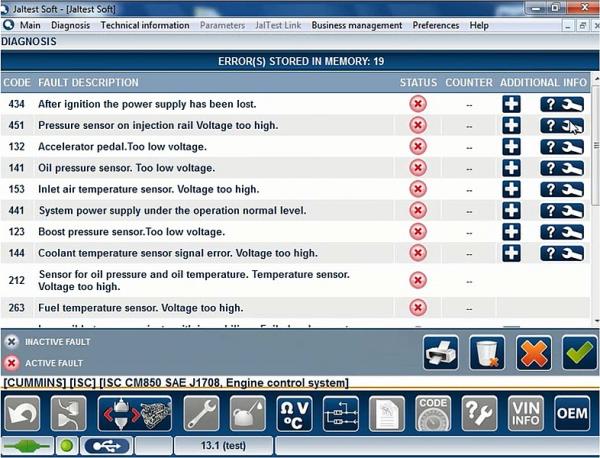The image size is (600, 458).
Task: Click the active status icon for fault 212
Action: coord(418,280)
